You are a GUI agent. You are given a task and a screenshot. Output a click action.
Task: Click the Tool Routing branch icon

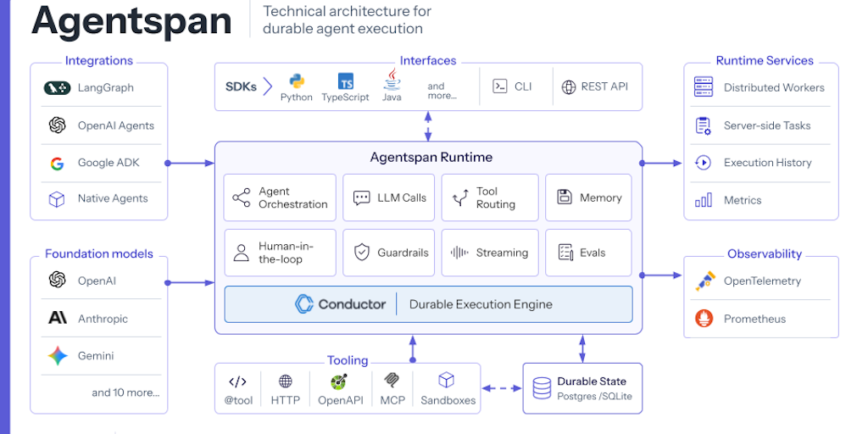(460, 198)
